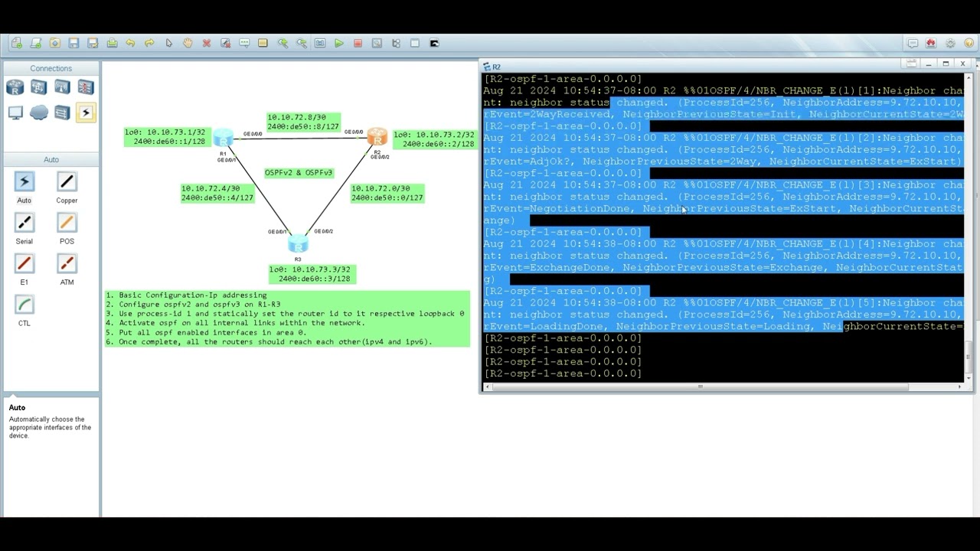Click the Save As toolbar icon
This screenshot has width=980, height=551.
coord(93,44)
